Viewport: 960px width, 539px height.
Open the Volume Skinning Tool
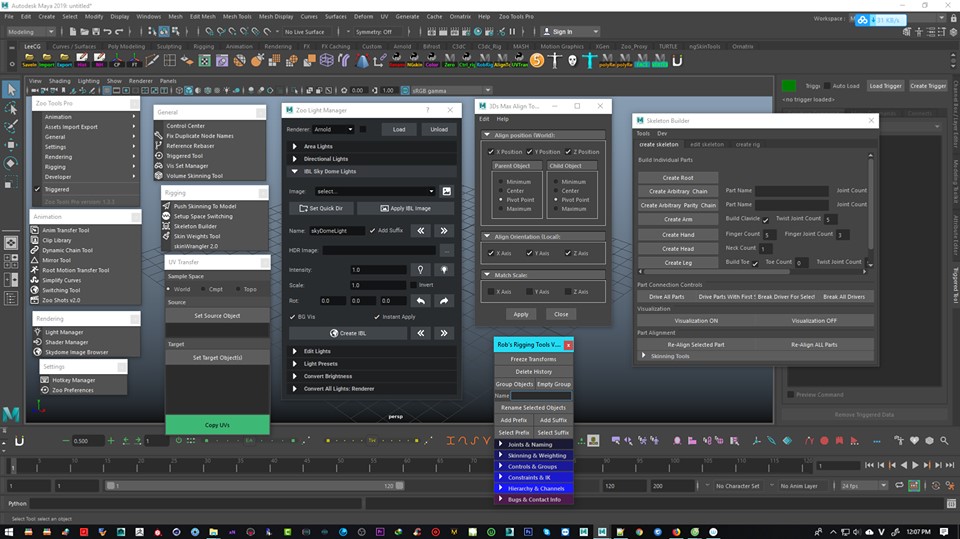[x=194, y=176]
